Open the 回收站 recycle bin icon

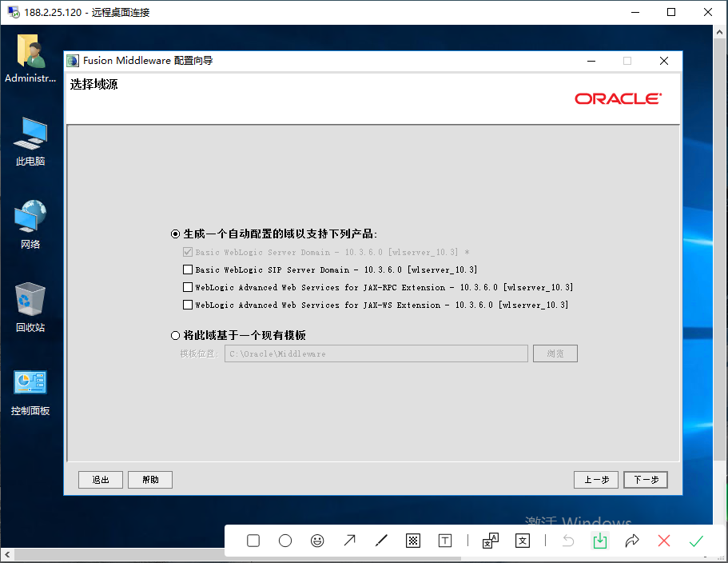30,307
